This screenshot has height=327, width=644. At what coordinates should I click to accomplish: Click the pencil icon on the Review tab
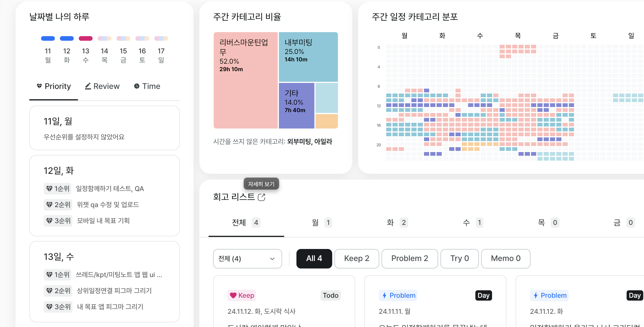[x=88, y=86]
